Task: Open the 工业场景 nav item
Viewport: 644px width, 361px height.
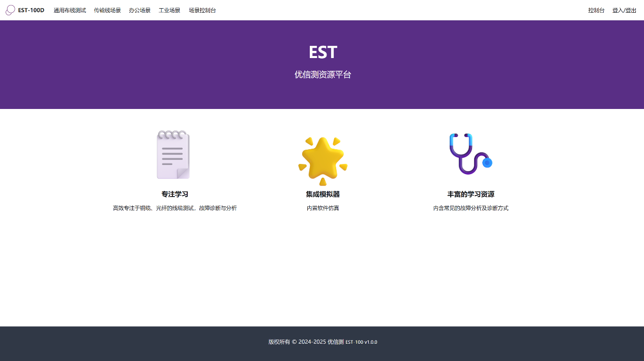Action: (169, 10)
